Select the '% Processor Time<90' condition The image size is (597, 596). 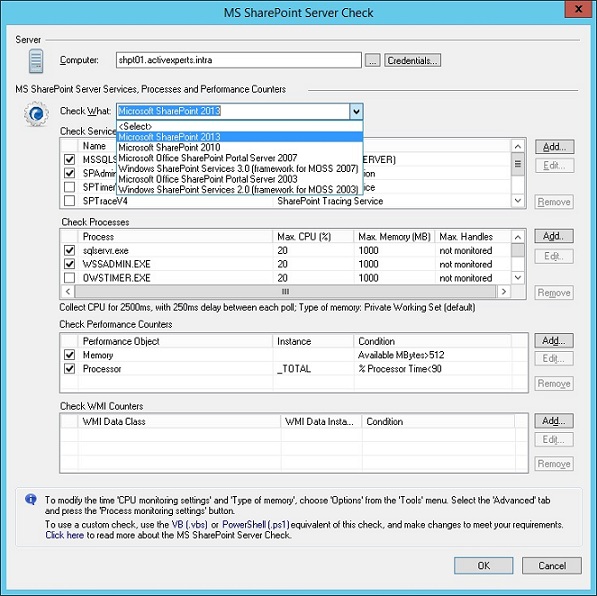(x=400, y=368)
